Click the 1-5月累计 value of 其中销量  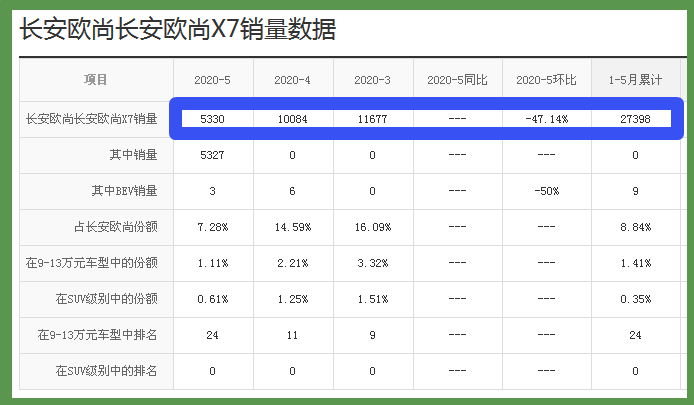pyautogui.click(x=635, y=155)
